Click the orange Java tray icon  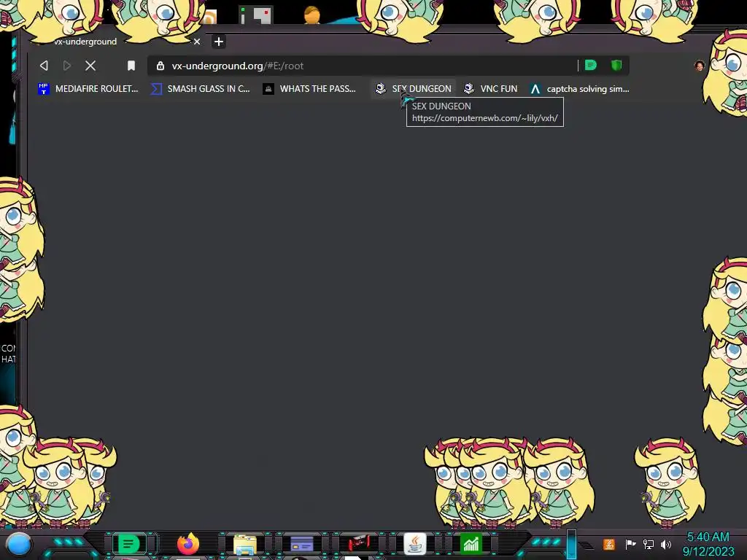[609, 544]
